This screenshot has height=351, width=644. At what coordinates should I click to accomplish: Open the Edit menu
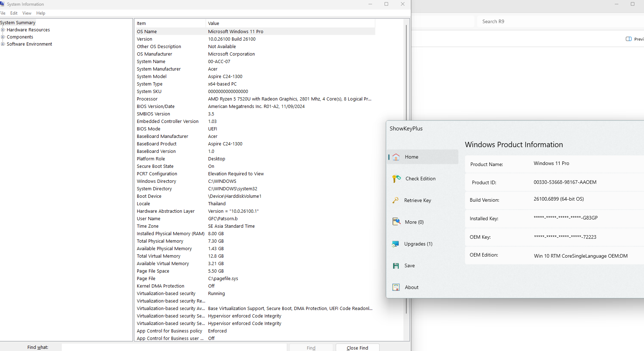tap(14, 13)
